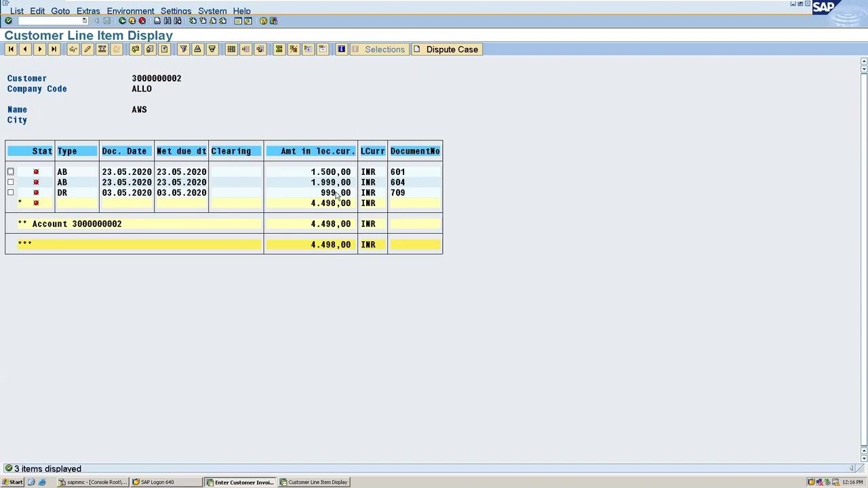Screen dimensions: 868x488
Task: Click the yellow Help question mark icon
Action: (x=263, y=21)
